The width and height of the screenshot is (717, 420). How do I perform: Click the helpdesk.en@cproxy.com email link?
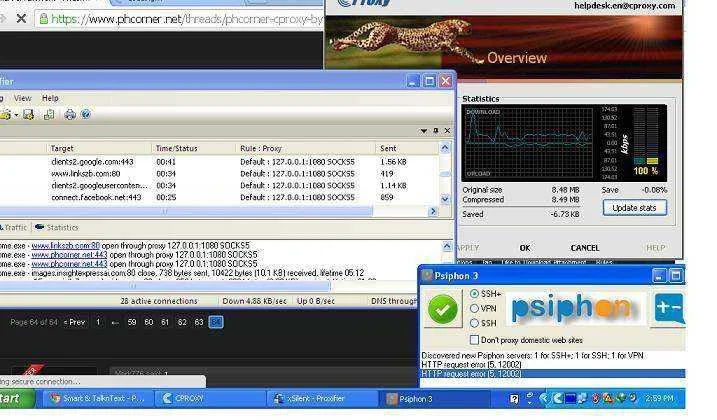click(x=625, y=5)
